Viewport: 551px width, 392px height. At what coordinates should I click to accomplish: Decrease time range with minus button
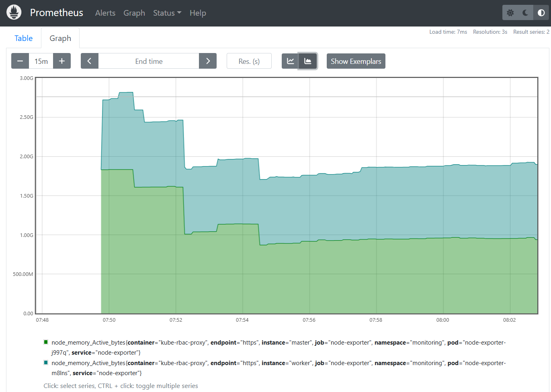(20, 61)
